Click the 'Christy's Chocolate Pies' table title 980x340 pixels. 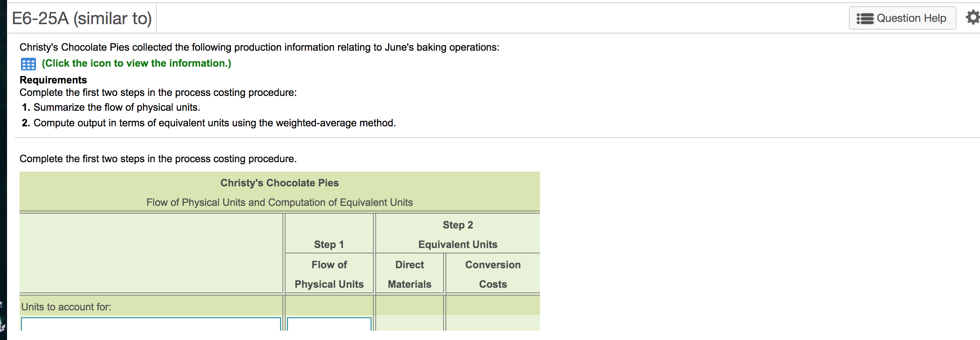(279, 183)
